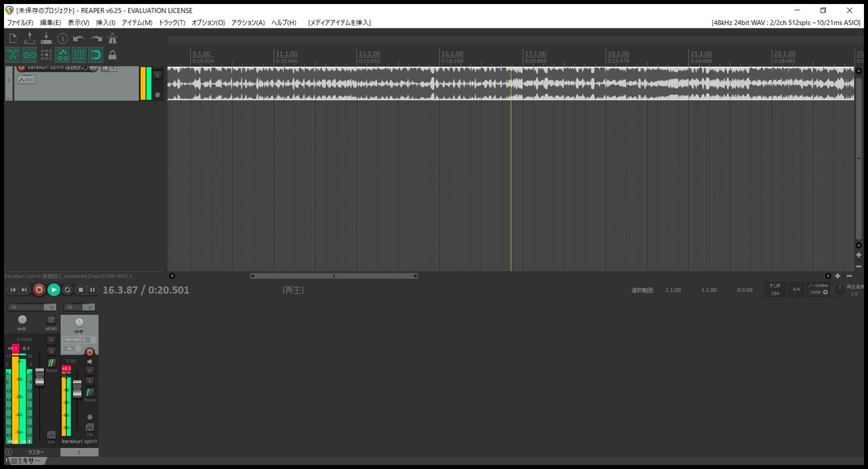Click the vertical zoom out minus button

click(x=859, y=265)
